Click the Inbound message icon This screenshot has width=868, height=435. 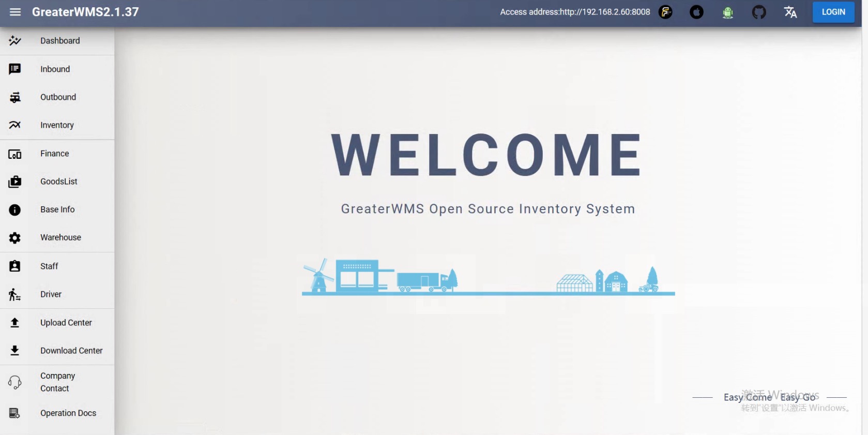click(x=15, y=69)
